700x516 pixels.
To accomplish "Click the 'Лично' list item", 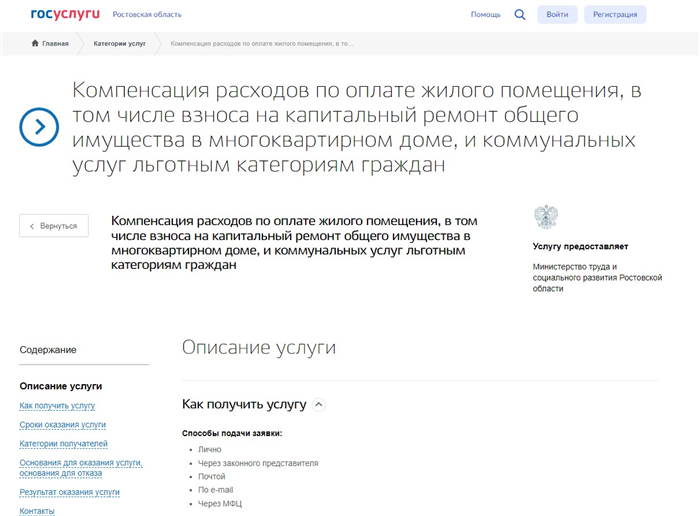I will [x=210, y=449].
